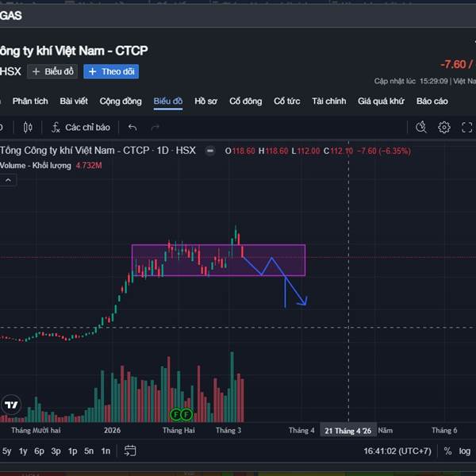Open the go-to-date calendar icon

coord(130,451)
